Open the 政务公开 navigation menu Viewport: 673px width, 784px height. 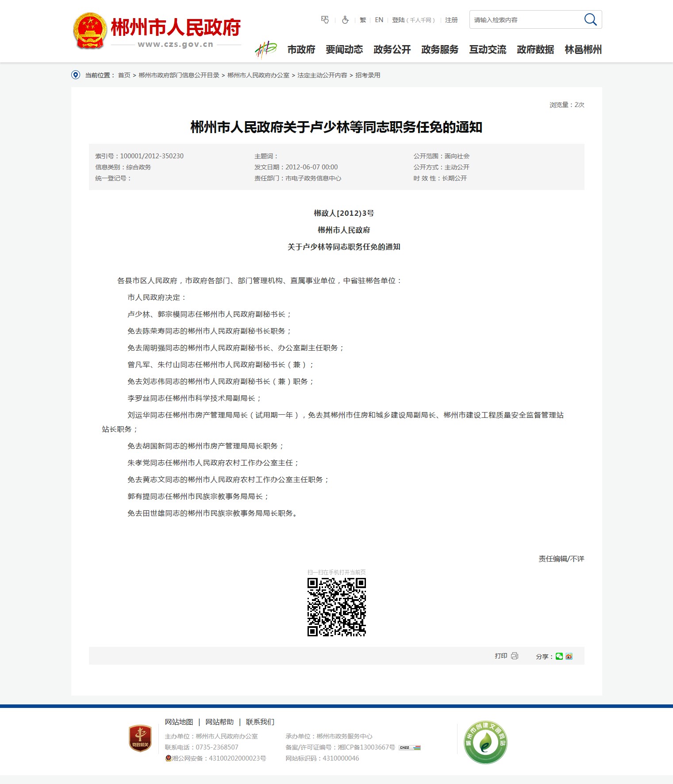click(392, 50)
